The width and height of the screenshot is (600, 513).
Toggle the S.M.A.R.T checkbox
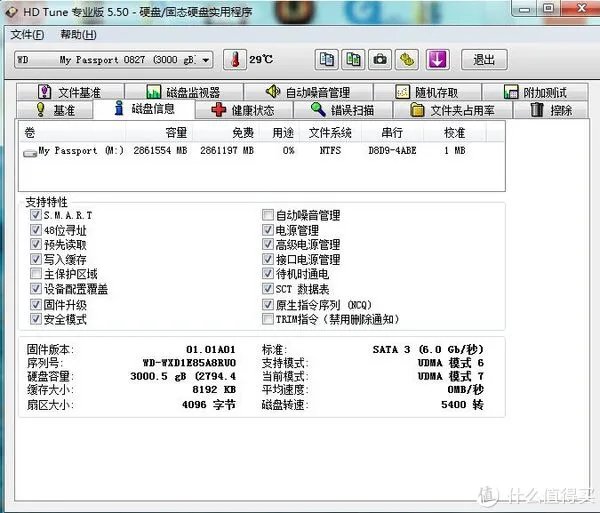point(36,215)
